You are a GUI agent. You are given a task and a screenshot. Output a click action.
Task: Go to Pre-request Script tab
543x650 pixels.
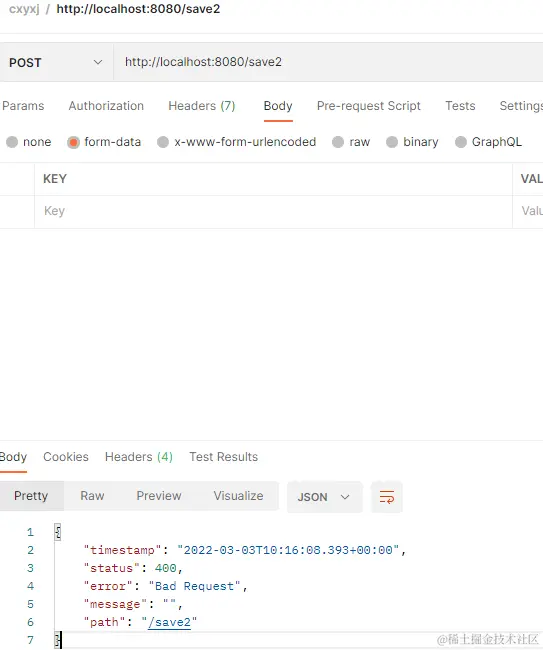pyautogui.click(x=368, y=106)
